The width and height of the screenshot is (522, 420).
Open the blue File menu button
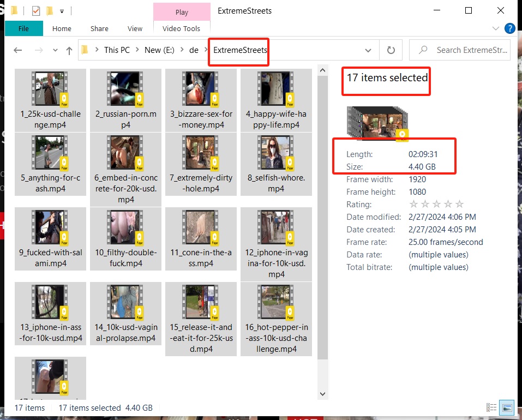pos(23,28)
